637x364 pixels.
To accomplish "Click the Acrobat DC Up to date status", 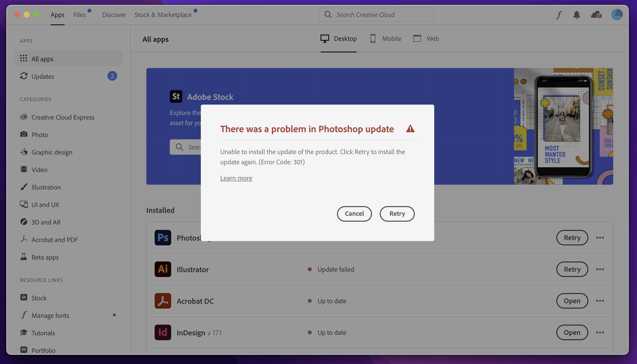I will pyautogui.click(x=327, y=301).
